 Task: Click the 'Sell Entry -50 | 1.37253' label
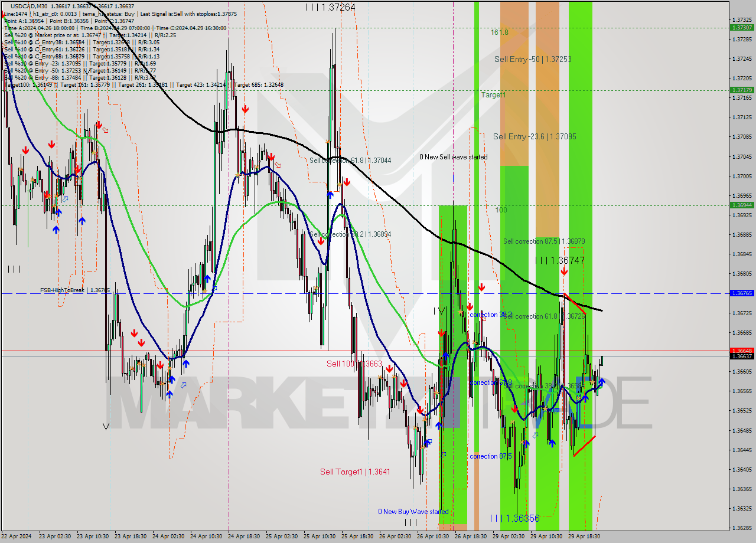[x=533, y=59]
